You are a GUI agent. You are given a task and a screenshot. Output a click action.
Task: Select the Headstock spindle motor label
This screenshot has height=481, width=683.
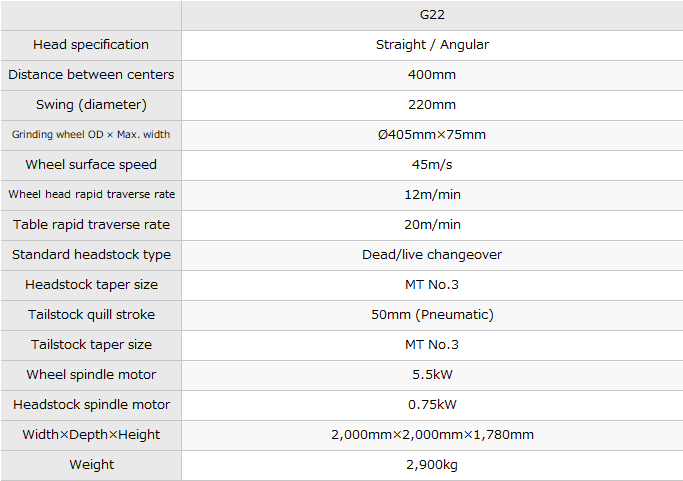point(91,405)
